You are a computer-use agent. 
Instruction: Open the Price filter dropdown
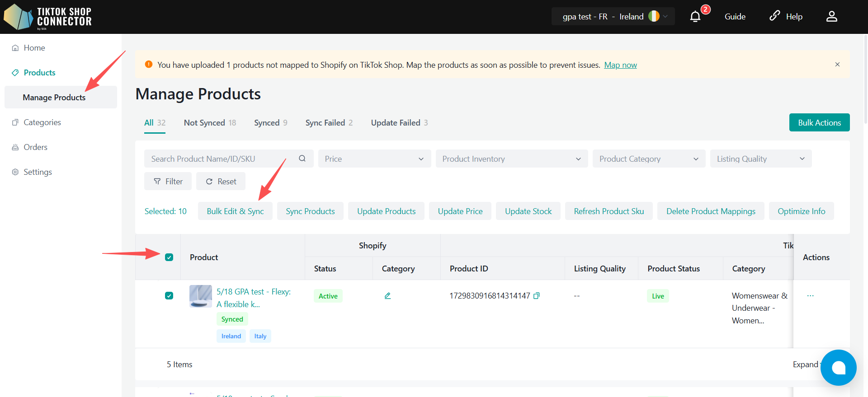tap(374, 159)
